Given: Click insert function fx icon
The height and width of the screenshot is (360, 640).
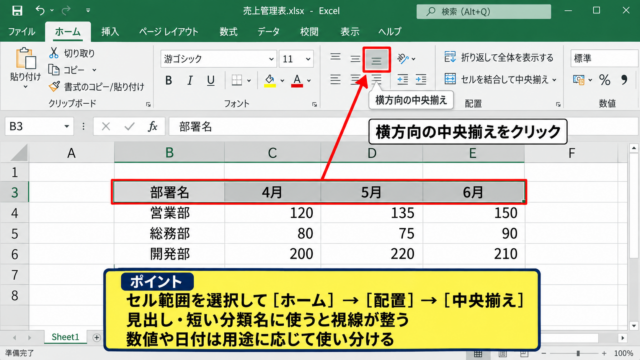Looking at the screenshot, I should (x=153, y=127).
